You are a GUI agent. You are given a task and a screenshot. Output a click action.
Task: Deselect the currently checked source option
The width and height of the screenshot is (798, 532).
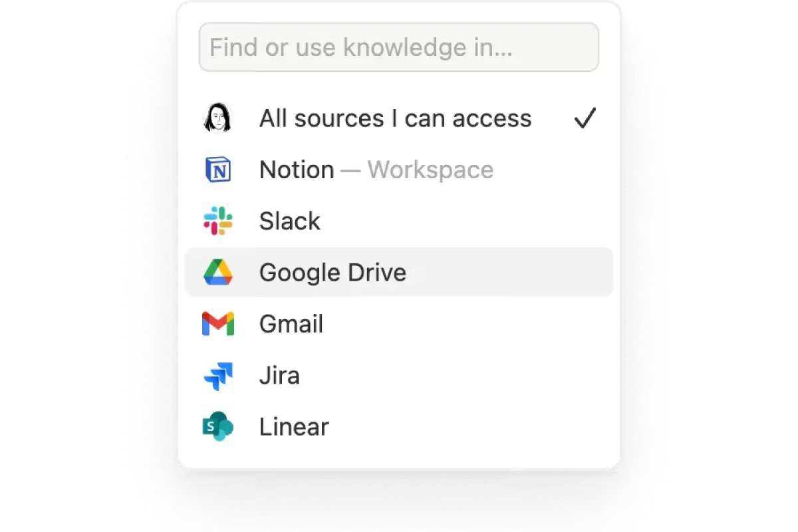click(x=396, y=118)
